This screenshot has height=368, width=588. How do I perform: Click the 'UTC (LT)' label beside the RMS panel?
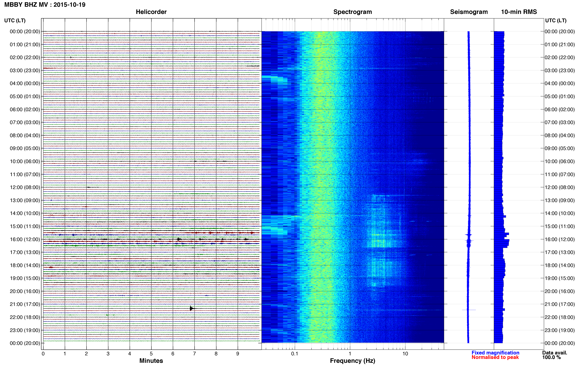556,20
